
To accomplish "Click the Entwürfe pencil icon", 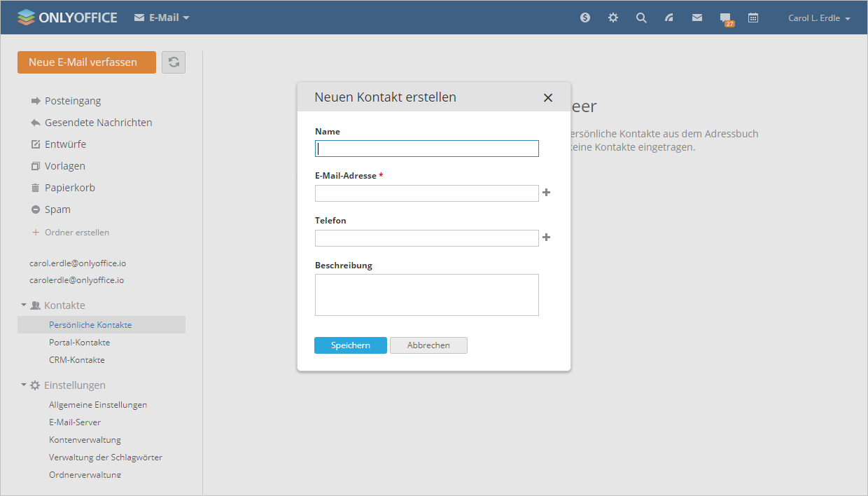I will [x=36, y=144].
